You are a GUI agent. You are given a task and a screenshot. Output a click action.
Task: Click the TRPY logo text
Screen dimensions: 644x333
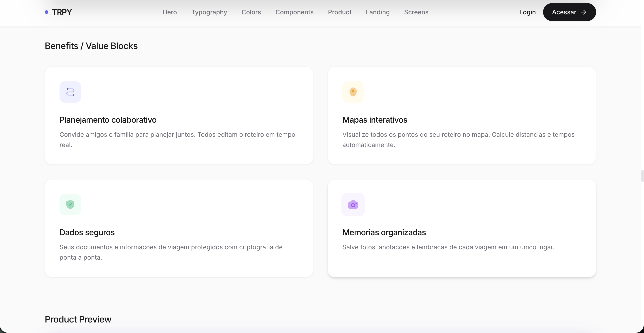(x=62, y=12)
